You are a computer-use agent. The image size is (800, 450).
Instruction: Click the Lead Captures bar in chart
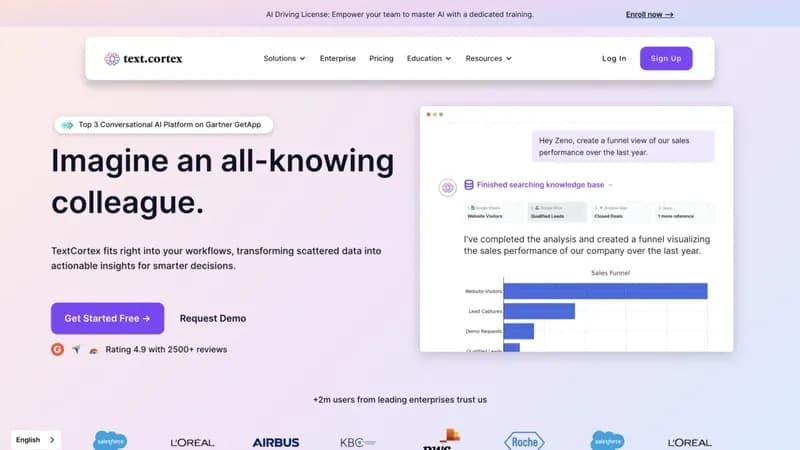coord(539,311)
